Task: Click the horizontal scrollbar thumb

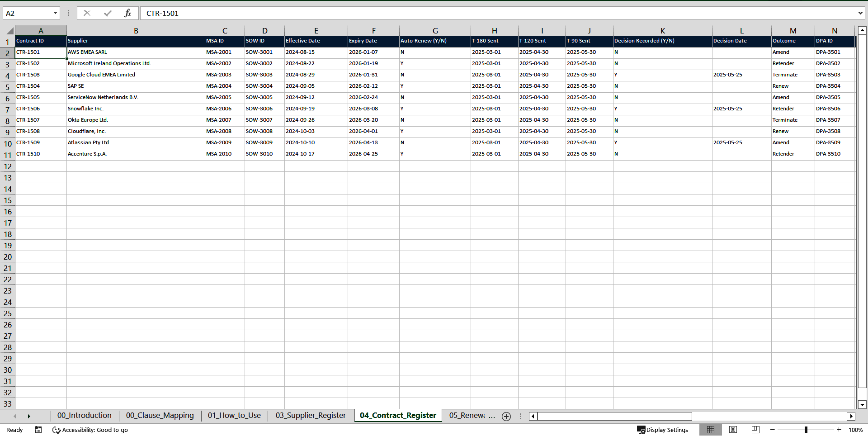Action: click(614, 416)
